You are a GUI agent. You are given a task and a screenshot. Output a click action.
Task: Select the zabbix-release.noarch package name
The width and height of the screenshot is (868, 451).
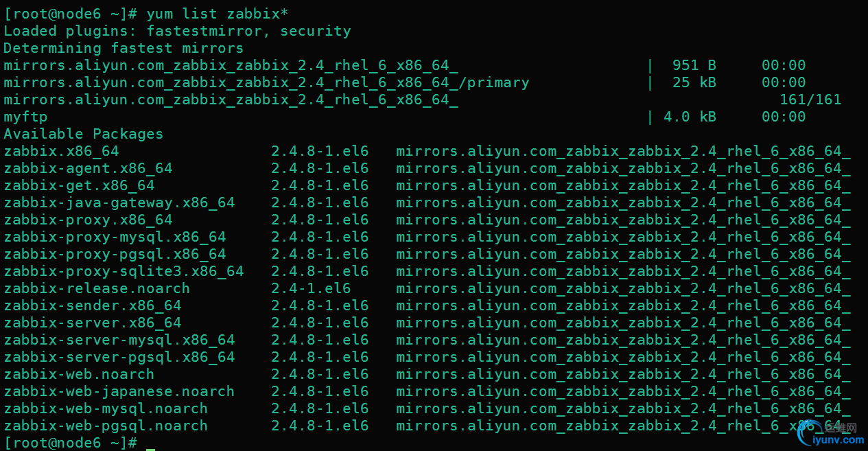point(97,288)
